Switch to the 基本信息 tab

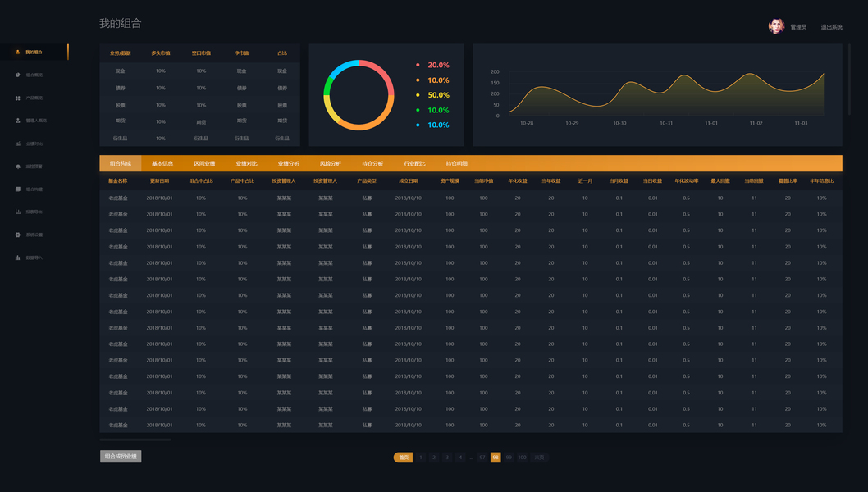[x=162, y=163]
